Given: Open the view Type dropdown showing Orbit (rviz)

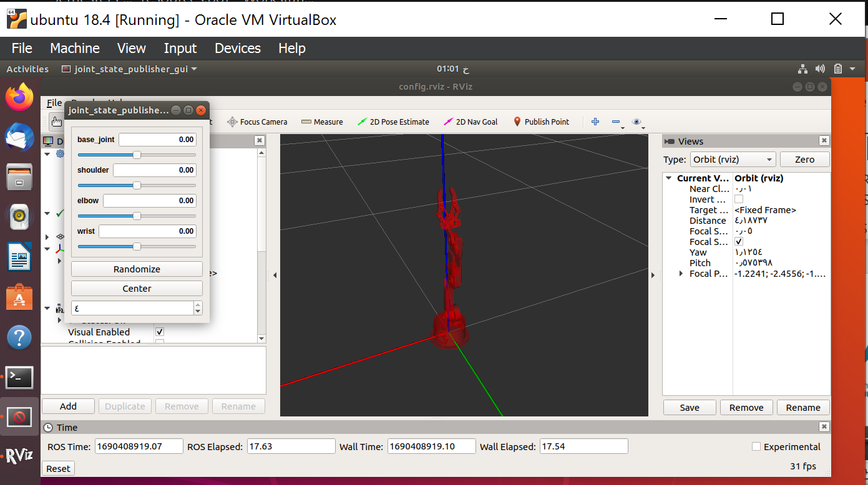Looking at the screenshot, I should 733,159.
